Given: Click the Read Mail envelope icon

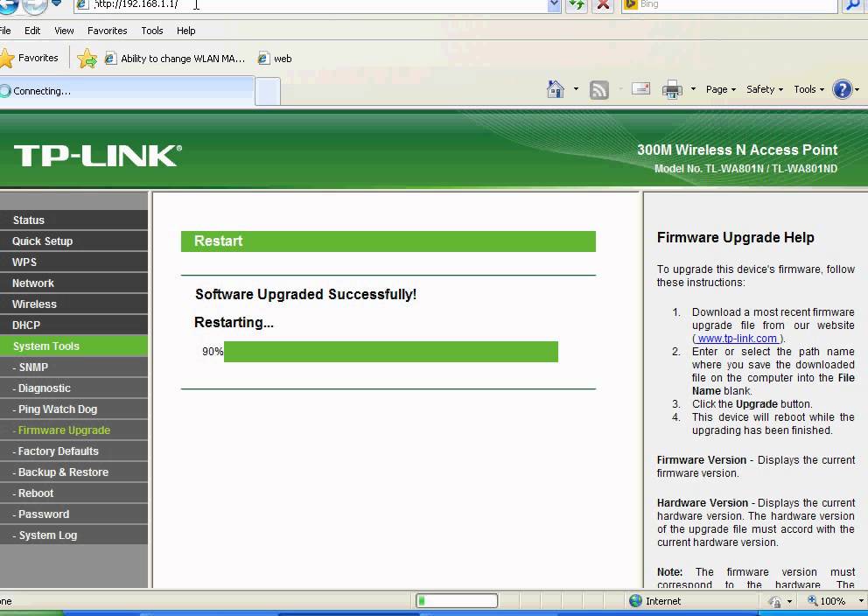Looking at the screenshot, I should tap(640, 88).
